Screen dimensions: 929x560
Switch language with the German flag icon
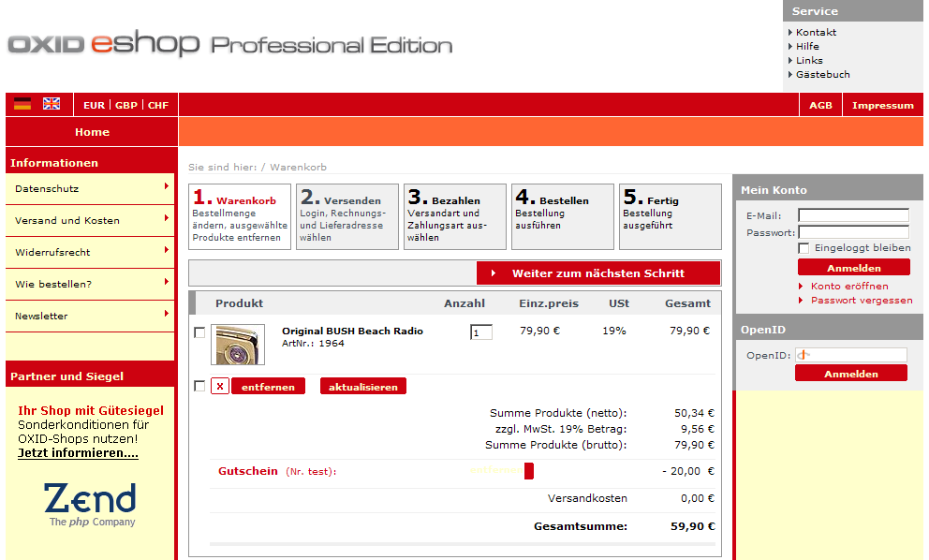tap(22, 104)
